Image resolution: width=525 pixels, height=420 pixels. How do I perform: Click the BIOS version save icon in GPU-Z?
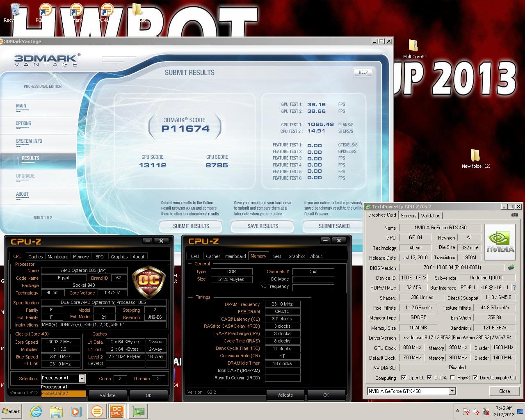coord(511,267)
